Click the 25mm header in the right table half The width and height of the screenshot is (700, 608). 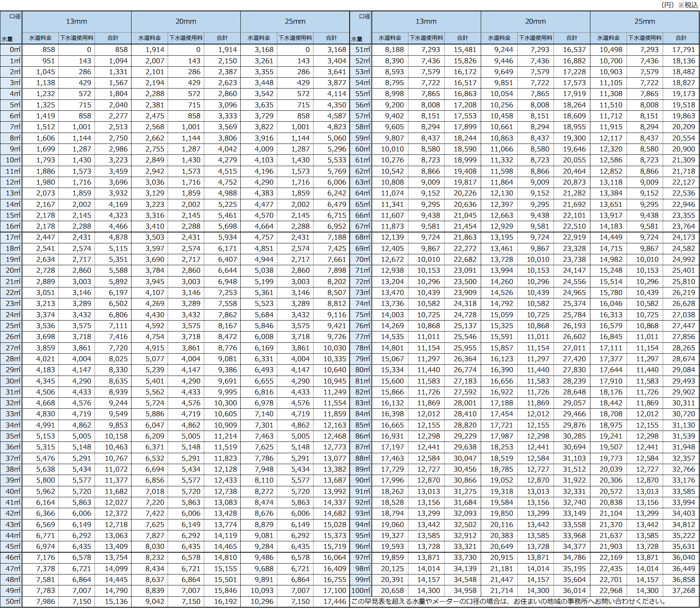click(645, 21)
